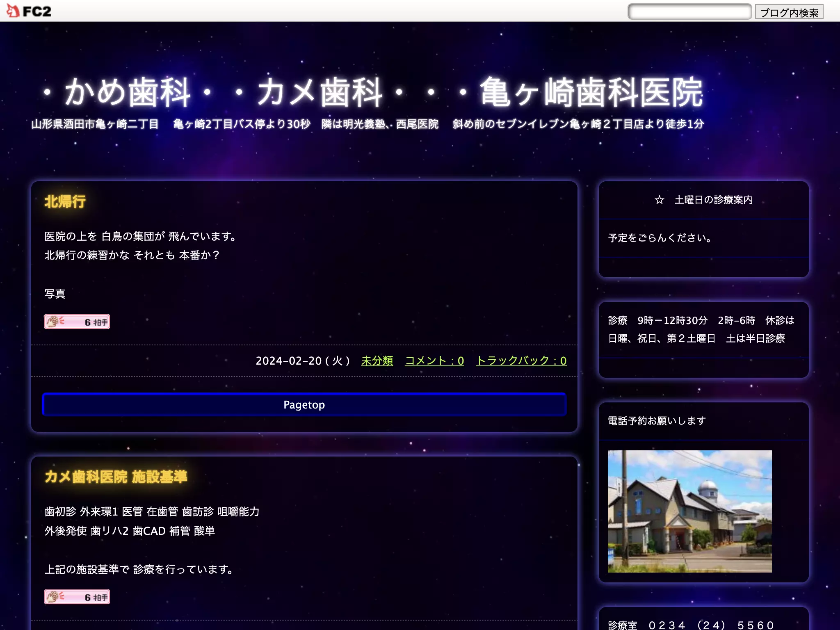Open the 北帰行 post title

65,201
